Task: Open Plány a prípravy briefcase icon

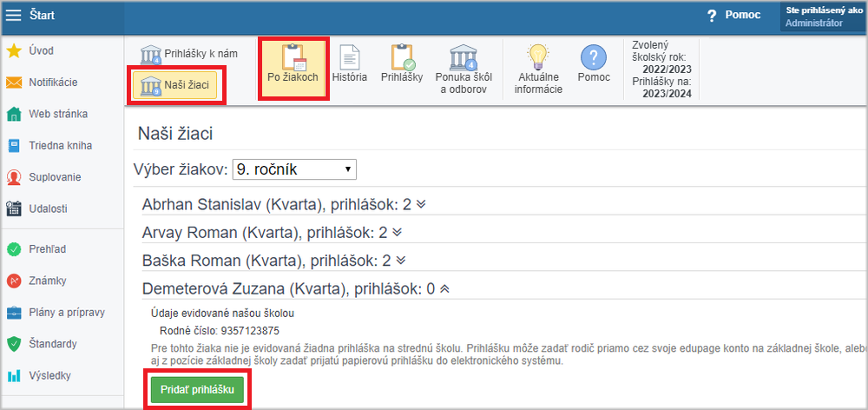Action: click(13, 313)
